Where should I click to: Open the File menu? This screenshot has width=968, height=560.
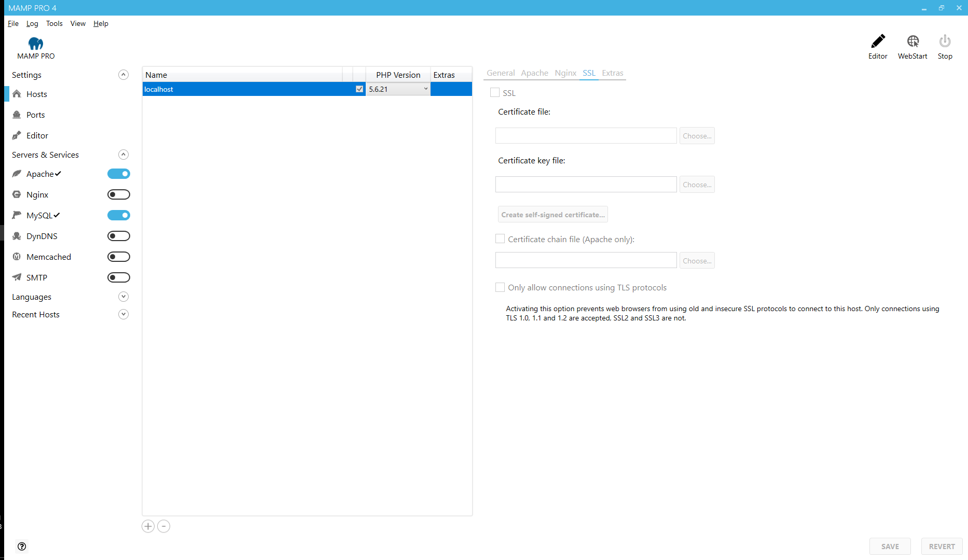click(x=13, y=23)
